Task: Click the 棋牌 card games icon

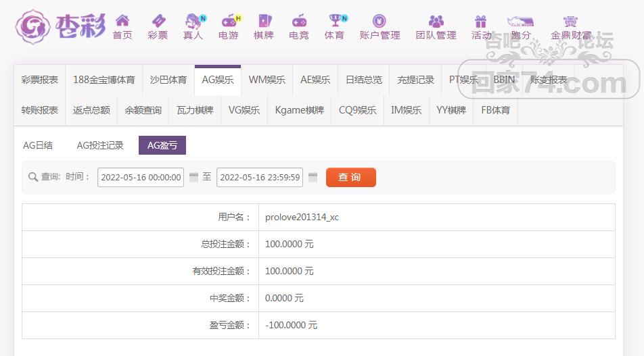Action: (x=264, y=22)
